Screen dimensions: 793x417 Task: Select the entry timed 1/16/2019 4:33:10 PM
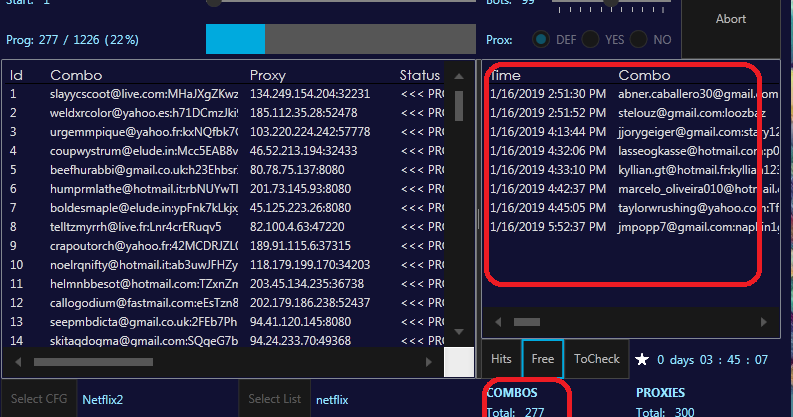[x=632, y=170]
